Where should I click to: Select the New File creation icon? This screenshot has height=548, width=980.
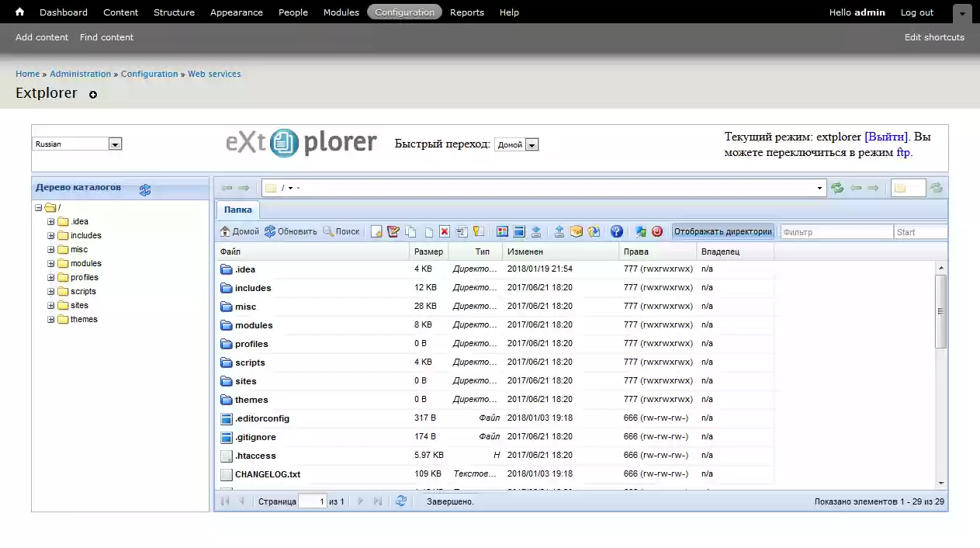[x=376, y=231]
